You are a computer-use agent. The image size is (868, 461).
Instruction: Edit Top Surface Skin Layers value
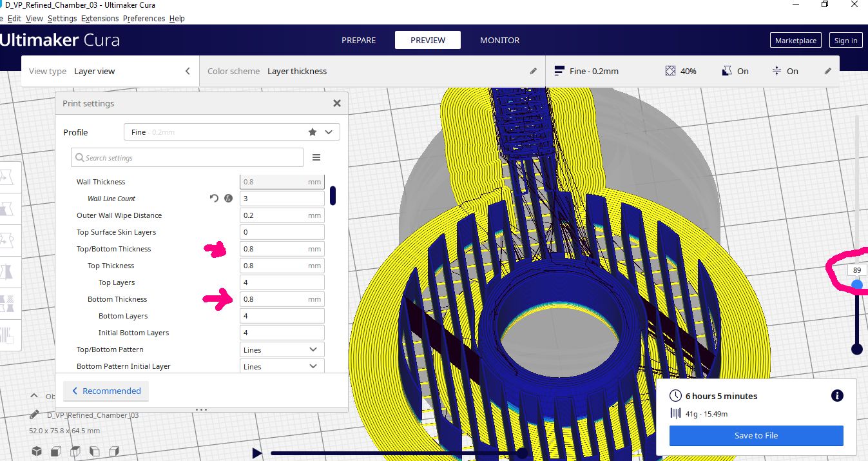(282, 232)
